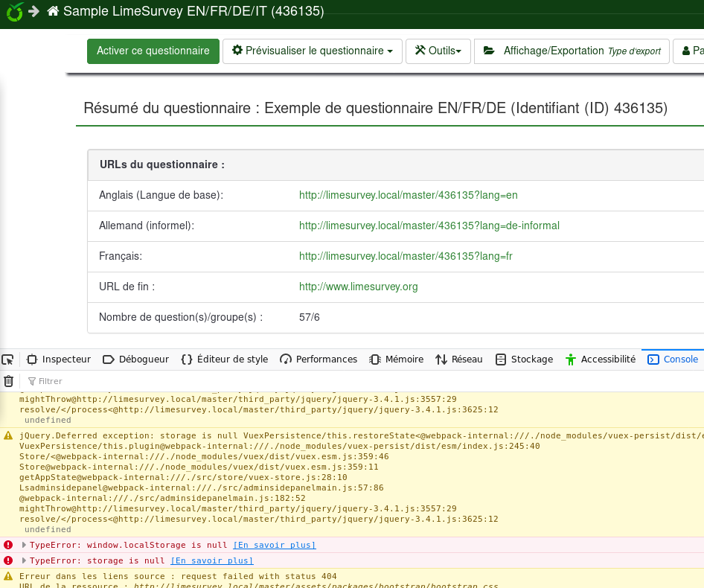This screenshot has width=704, height=588.
Task: Open the Stockage tab
Action: point(525,359)
